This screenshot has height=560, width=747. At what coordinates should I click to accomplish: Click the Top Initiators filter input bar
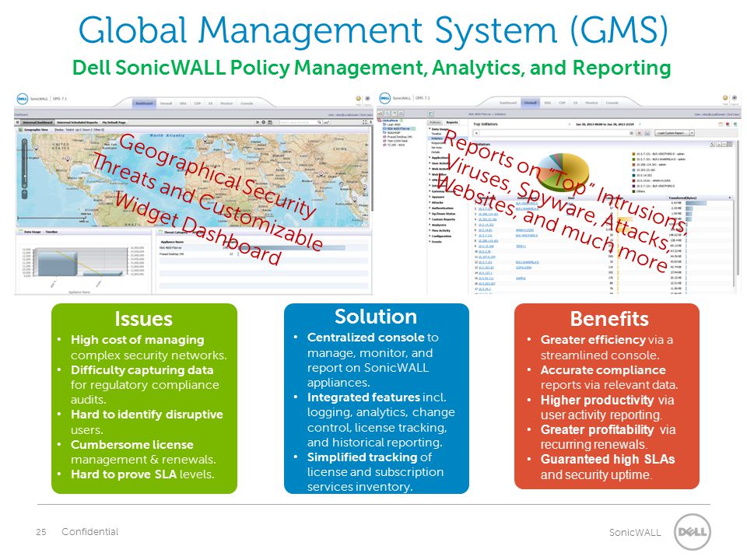pos(553,133)
